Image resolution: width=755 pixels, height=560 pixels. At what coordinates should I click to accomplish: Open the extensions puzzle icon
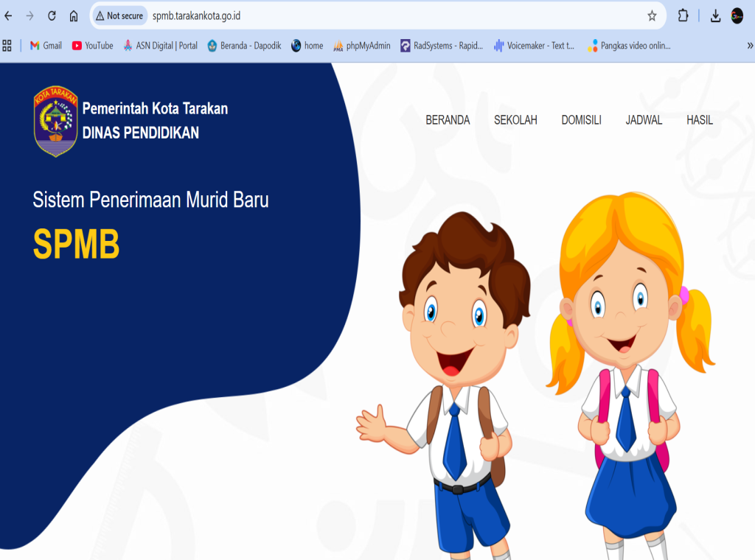coord(683,15)
